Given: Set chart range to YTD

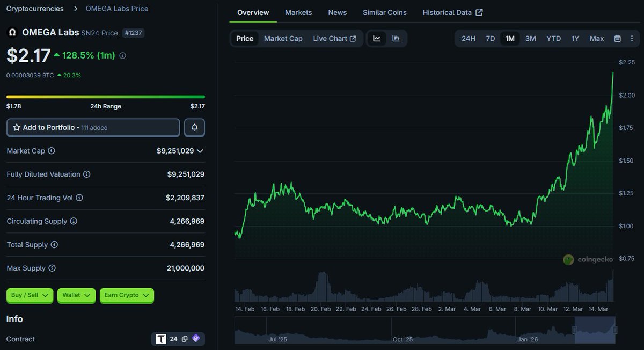Looking at the screenshot, I should [x=554, y=39].
